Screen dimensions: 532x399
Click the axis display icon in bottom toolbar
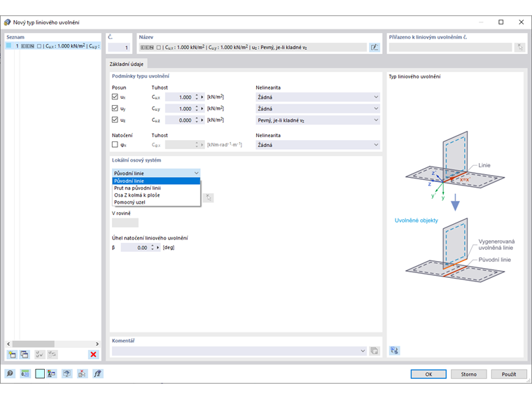tap(52, 374)
